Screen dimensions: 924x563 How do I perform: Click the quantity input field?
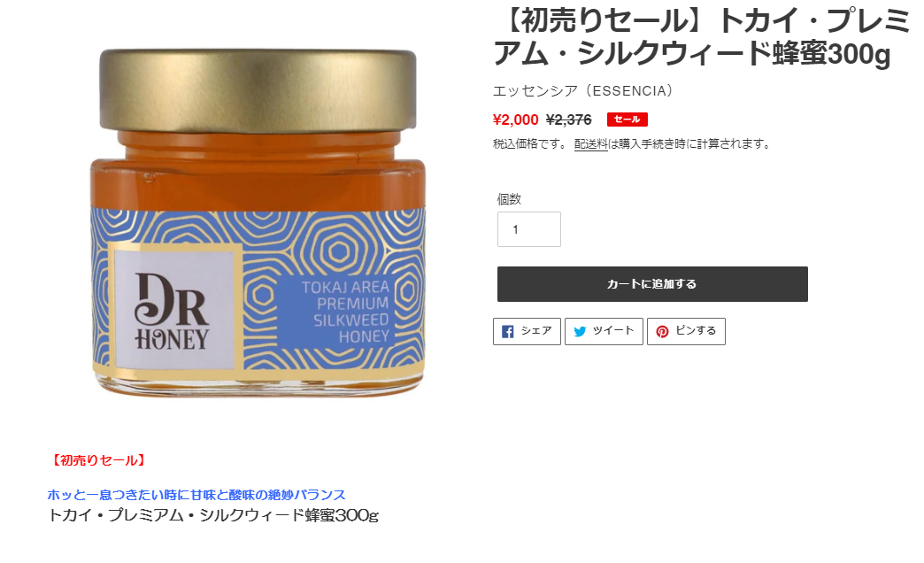[x=529, y=229]
